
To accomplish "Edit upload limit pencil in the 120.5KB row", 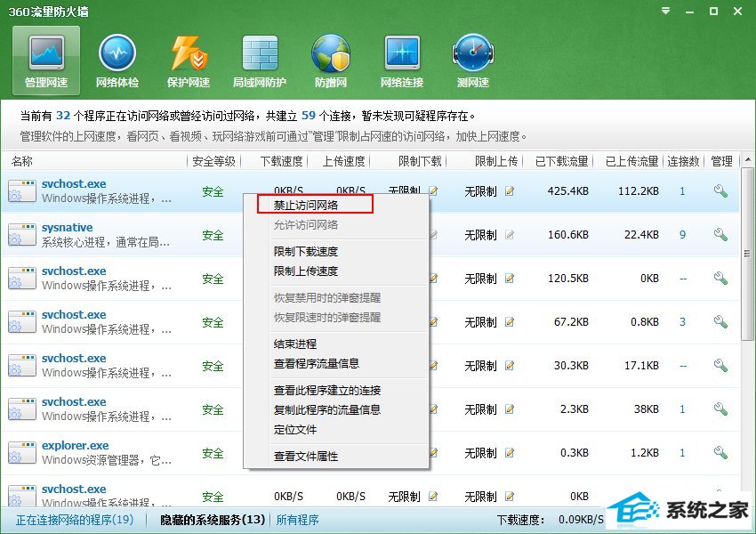I will tap(510, 279).
